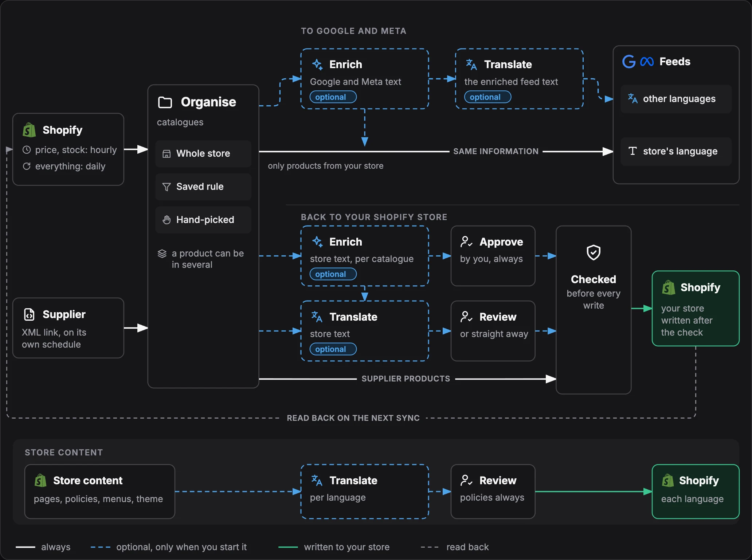
Task: Click pages, policies, menus, theme text
Action: [x=98, y=499]
